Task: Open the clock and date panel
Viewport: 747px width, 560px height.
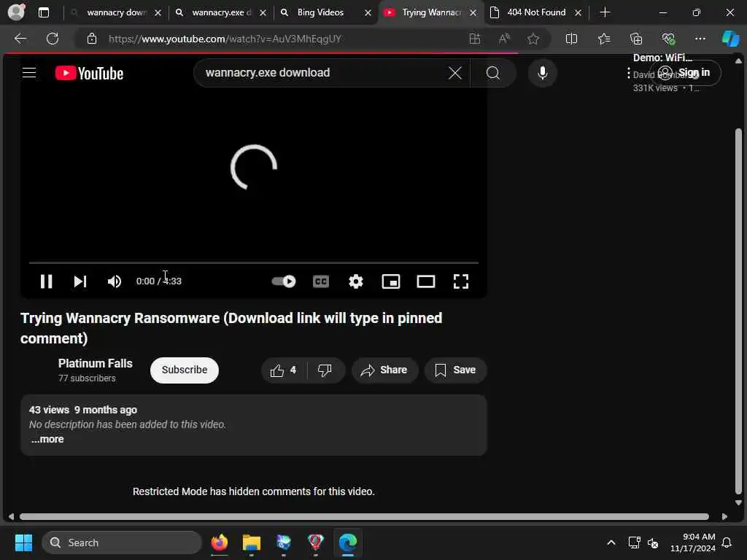Action: point(692,542)
